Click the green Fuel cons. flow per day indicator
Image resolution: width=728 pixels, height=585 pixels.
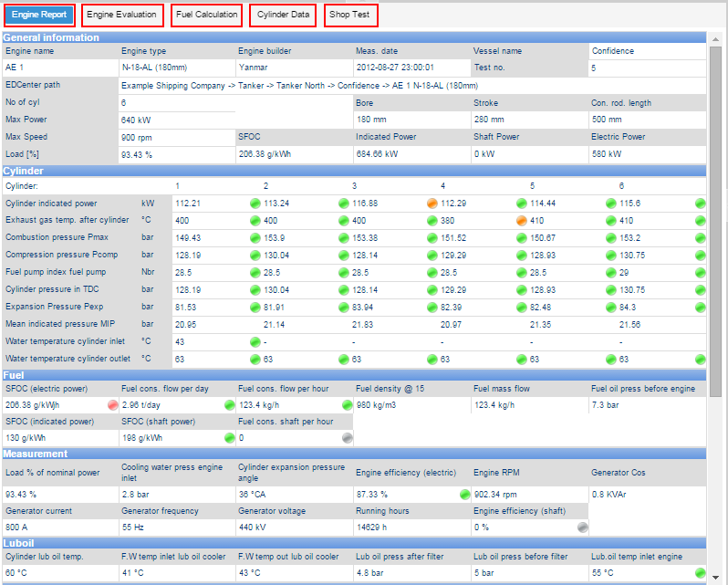(229, 405)
